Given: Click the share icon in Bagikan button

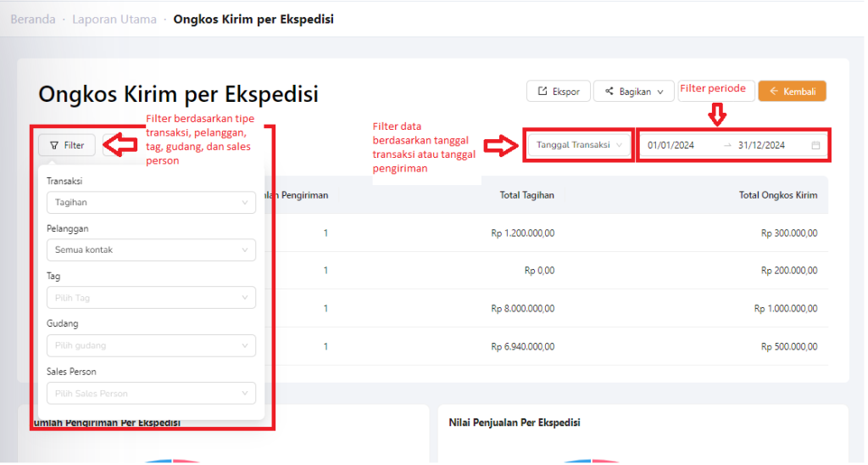Looking at the screenshot, I should (x=610, y=92).
